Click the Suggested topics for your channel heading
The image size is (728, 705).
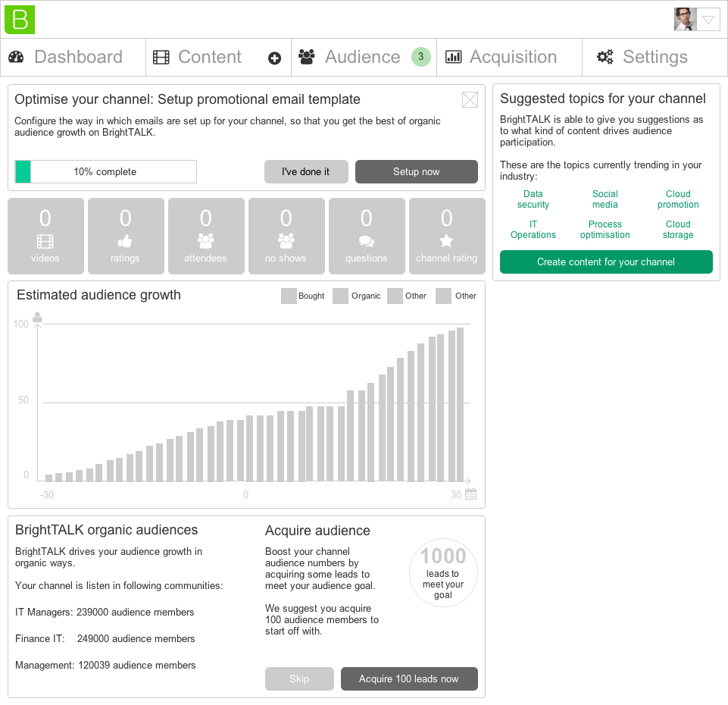click(x=603, y=99)
